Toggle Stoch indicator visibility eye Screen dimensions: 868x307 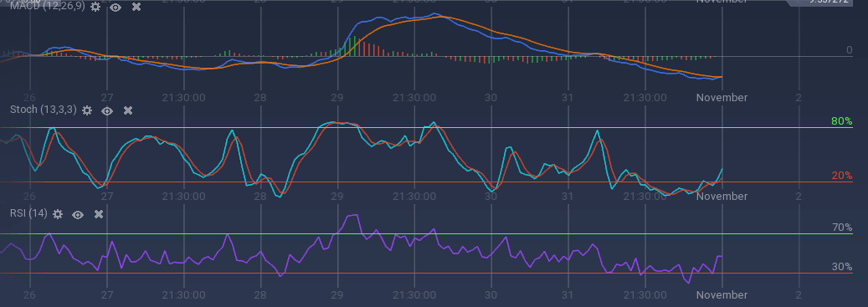(x=107, y=110)
